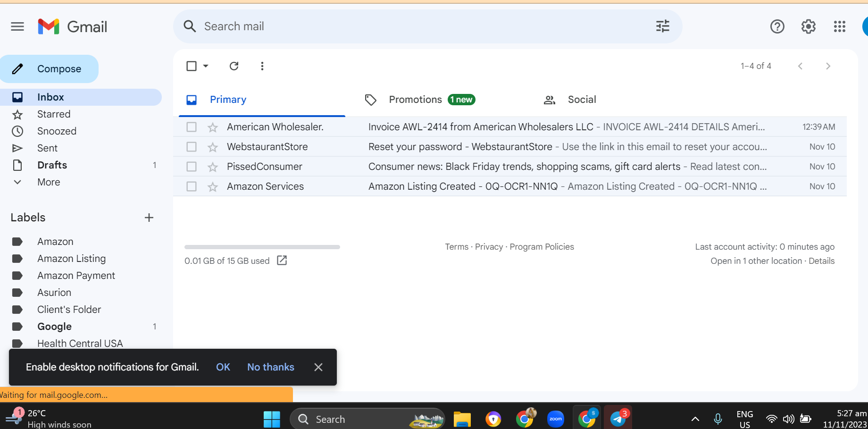
Task: Go to older messages arrow
Action: coord(828,66)
